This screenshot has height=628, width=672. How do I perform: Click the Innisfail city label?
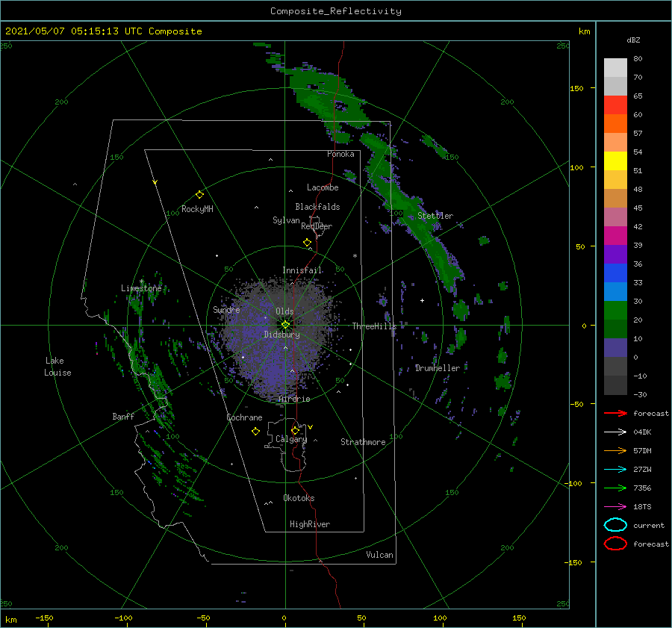coord(302,270)
